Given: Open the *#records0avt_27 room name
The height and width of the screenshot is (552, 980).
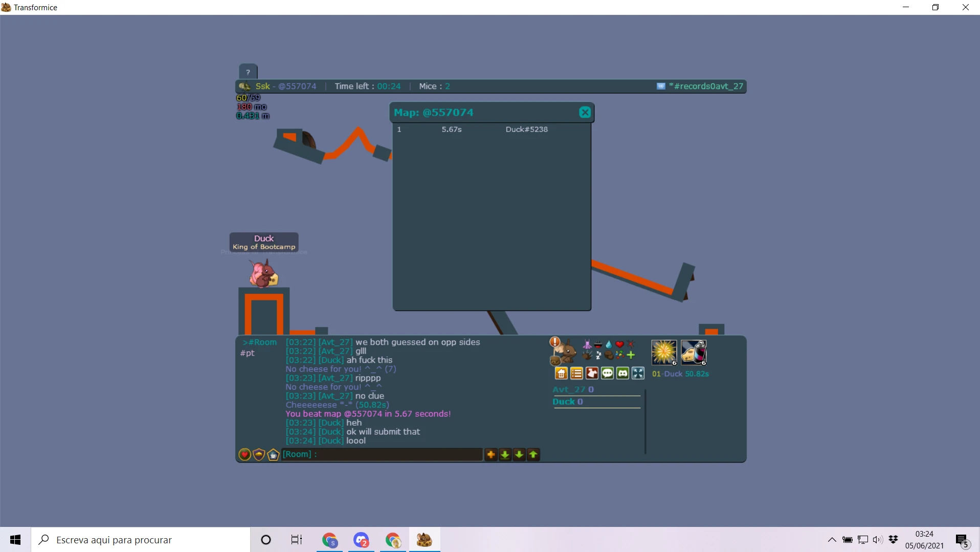Looking at the screenshot, I should coord(706,86).
